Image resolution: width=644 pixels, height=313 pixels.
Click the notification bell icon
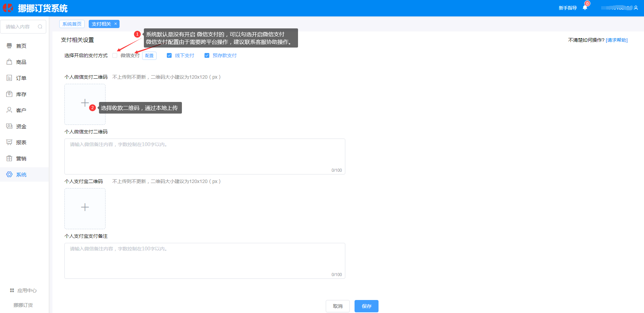(585, 8)
